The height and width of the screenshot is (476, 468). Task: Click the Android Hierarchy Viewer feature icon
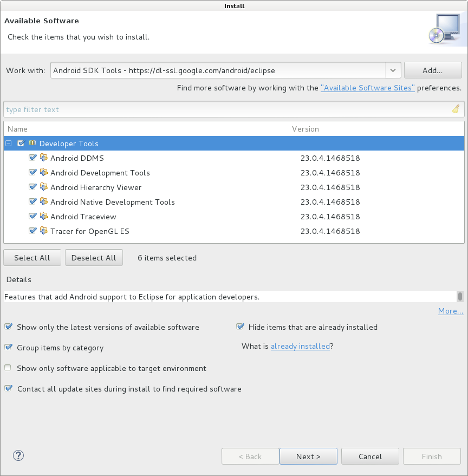(x=44, y=187)
